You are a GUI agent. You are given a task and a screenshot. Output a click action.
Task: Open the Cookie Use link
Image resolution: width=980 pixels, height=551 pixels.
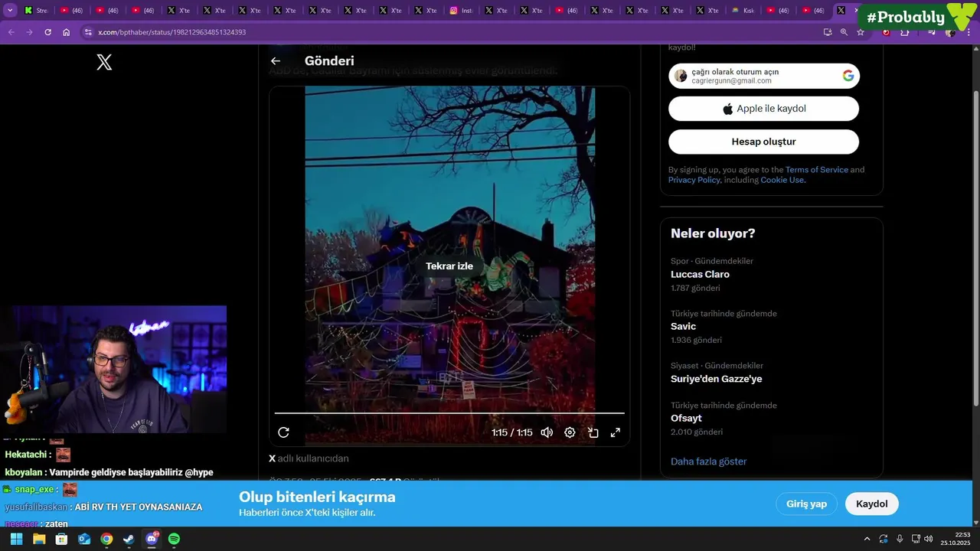(x=782, y=180)
